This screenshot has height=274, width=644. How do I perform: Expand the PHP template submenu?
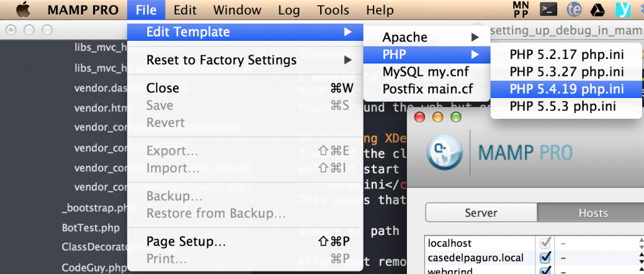point(427,54)
